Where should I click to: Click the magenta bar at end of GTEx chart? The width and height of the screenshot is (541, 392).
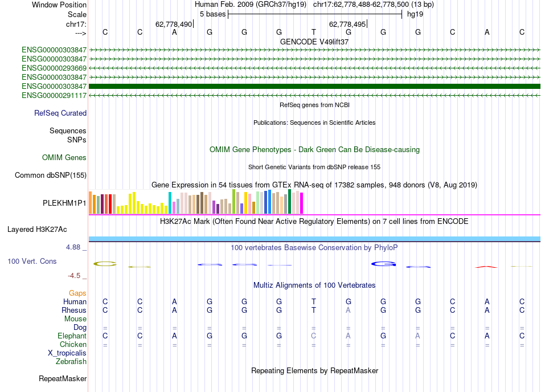[301, 203]
